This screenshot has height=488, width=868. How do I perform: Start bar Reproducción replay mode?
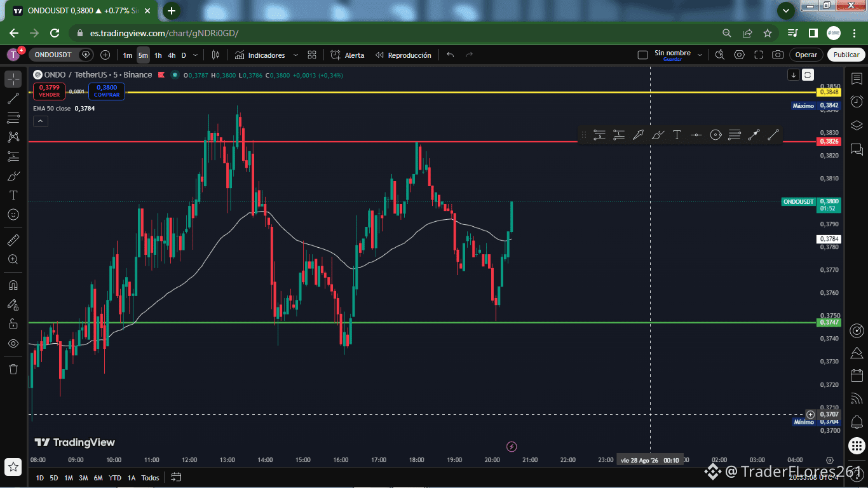(403, 55)
